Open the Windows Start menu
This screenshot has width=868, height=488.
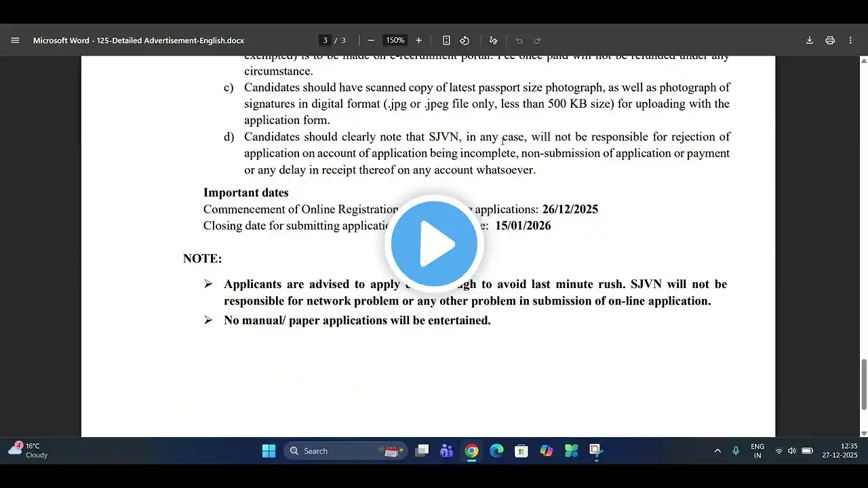269,451
